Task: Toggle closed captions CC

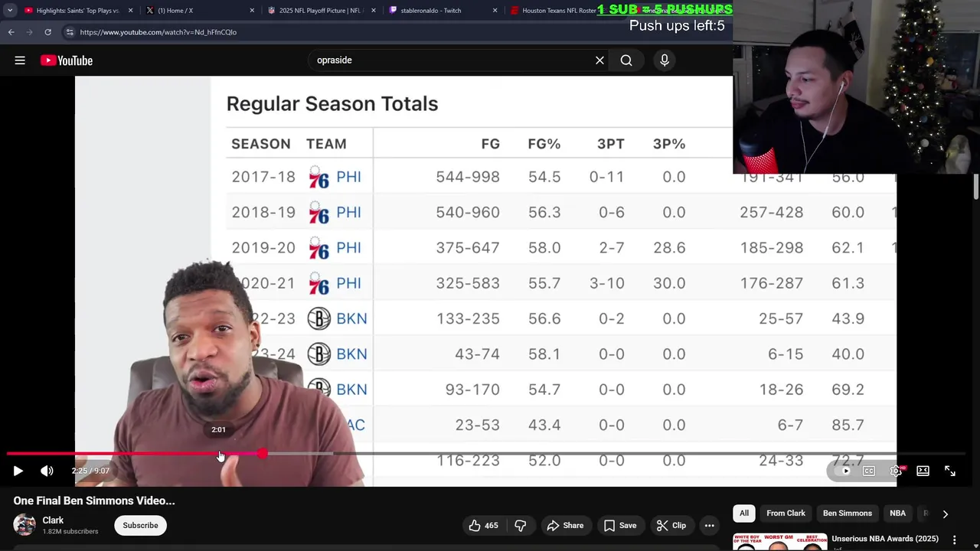Action: click(869, 471)
